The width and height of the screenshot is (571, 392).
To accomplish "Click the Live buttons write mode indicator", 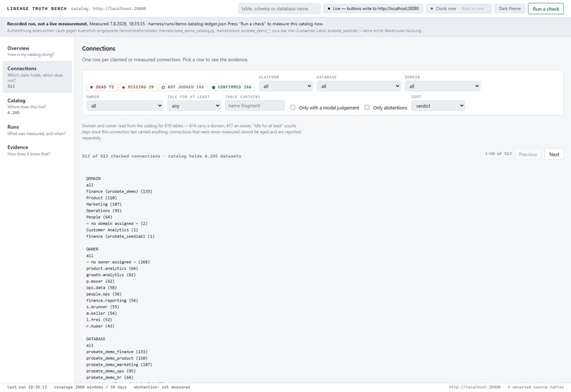I will (x=373, y=8).
